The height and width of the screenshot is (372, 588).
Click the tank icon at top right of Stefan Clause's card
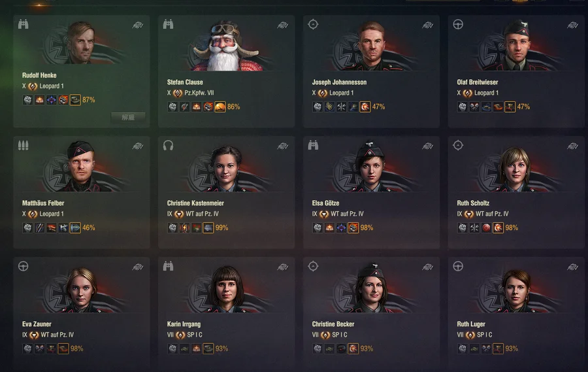point(283,25)
